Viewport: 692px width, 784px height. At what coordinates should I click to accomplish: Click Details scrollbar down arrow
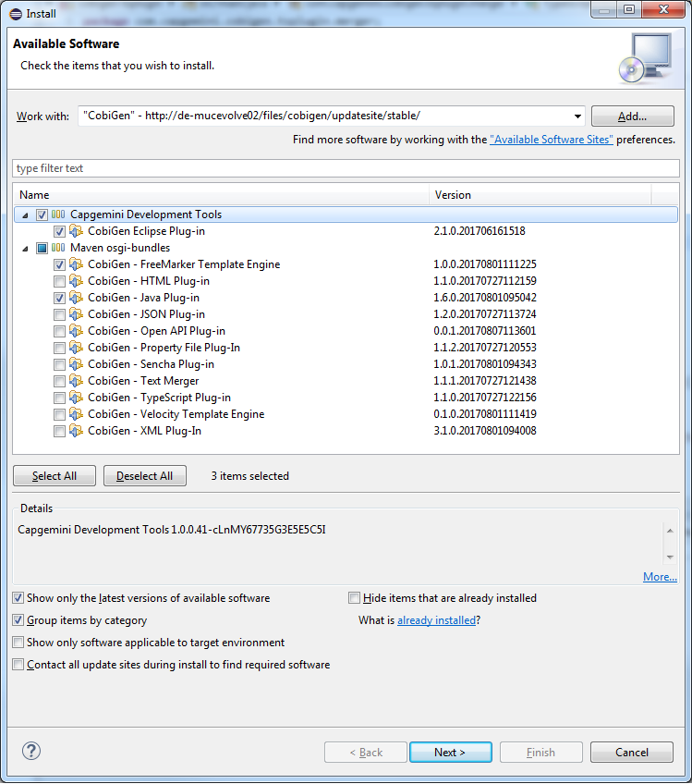click(670, 557)
